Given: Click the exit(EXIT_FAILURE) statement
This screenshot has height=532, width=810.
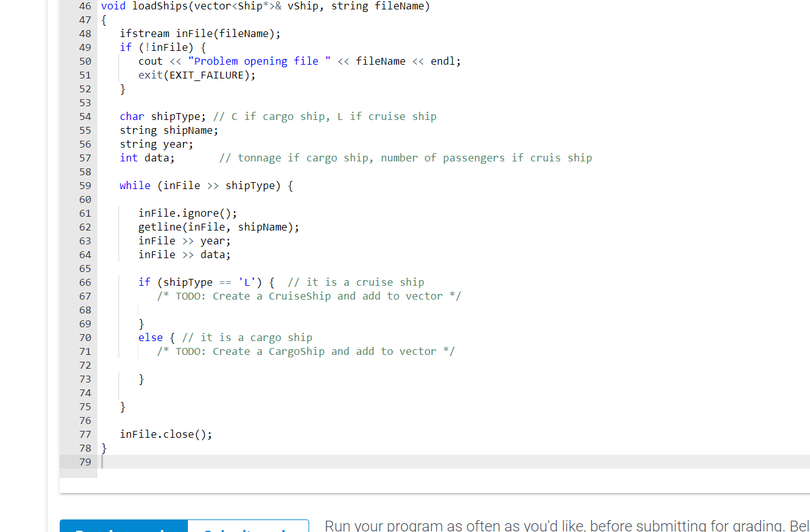Looking at the screenshot, I should pos(195,75).
